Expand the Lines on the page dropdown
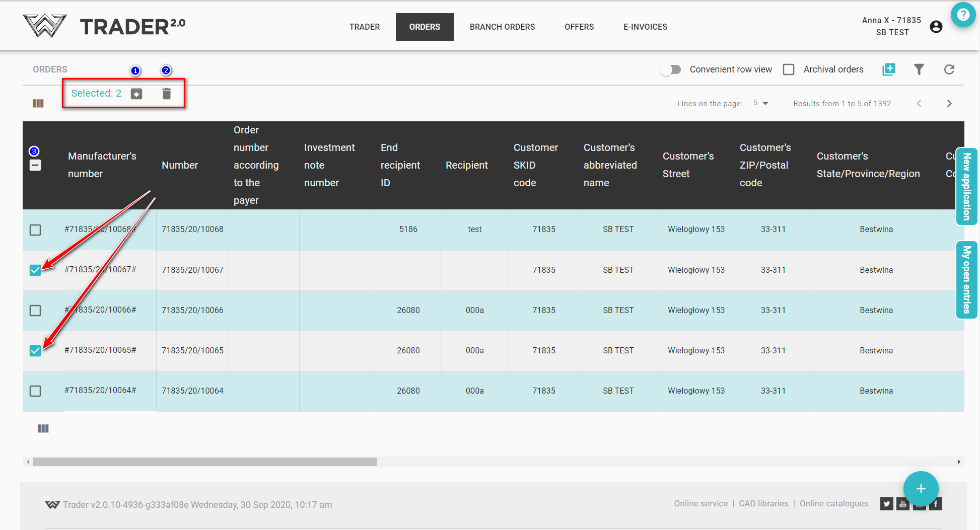Viewport: 980px width, 530px height. [x=760, y=103]
